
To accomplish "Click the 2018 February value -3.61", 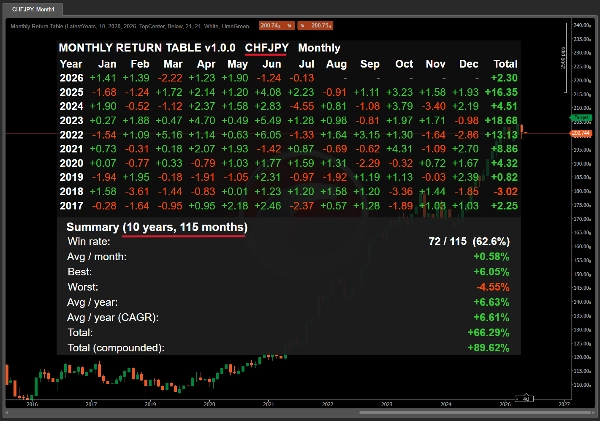I will coord(137,191).
